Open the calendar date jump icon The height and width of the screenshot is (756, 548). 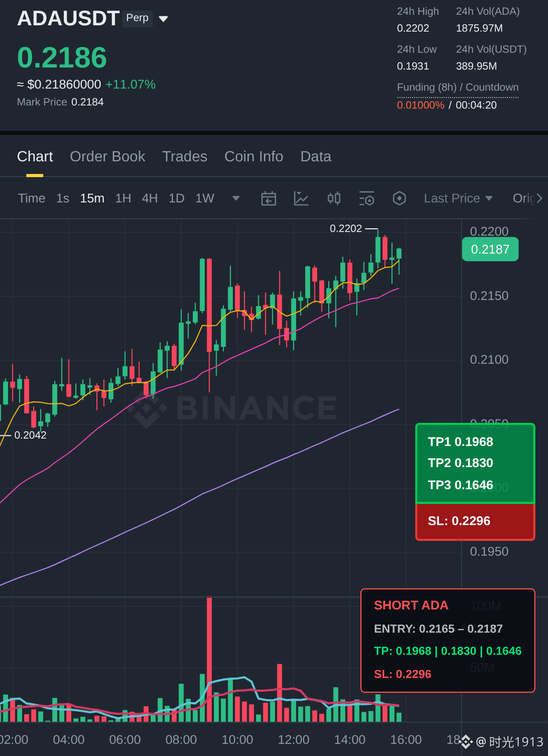[x=269, y=198]
